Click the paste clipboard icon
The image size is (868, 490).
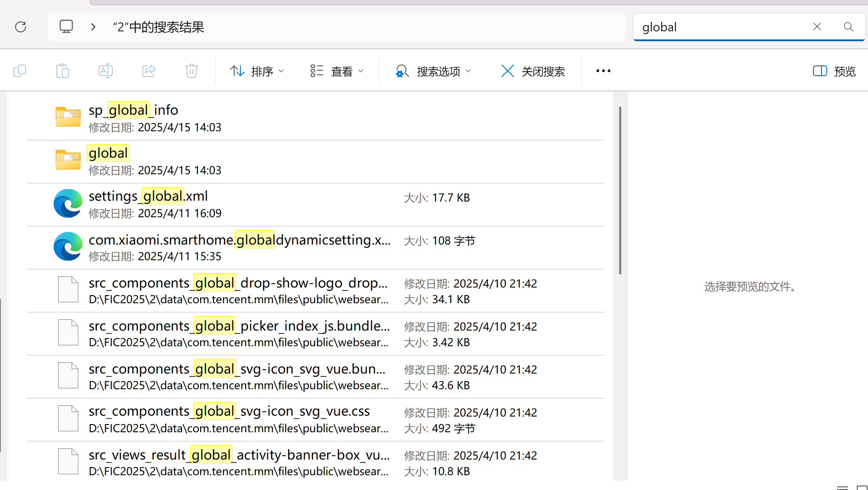[63, 71]
